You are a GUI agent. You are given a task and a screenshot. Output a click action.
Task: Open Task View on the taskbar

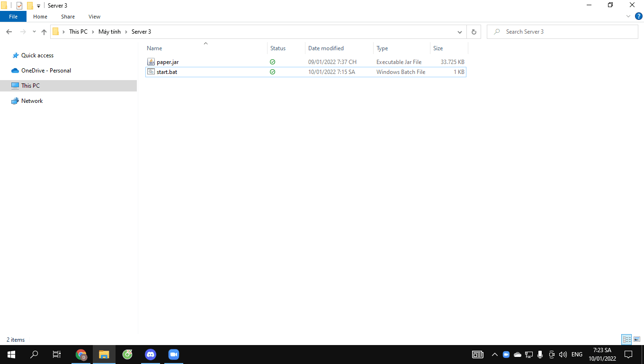[56, 354]
